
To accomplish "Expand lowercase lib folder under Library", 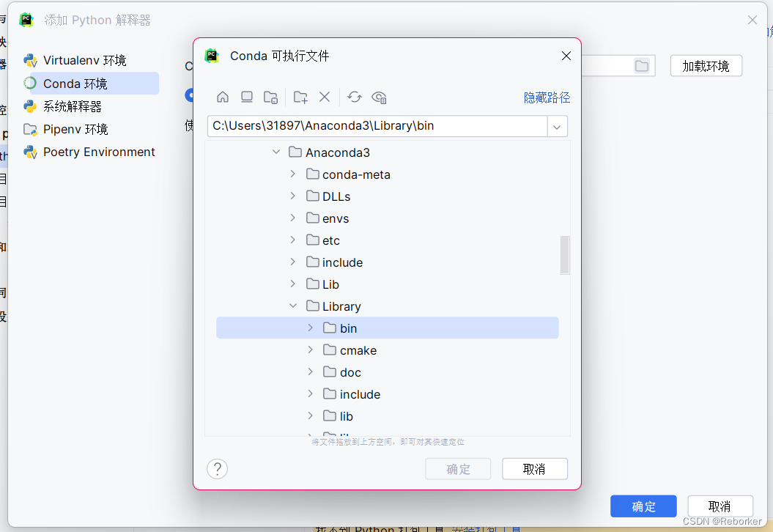I will click(310, 415).
